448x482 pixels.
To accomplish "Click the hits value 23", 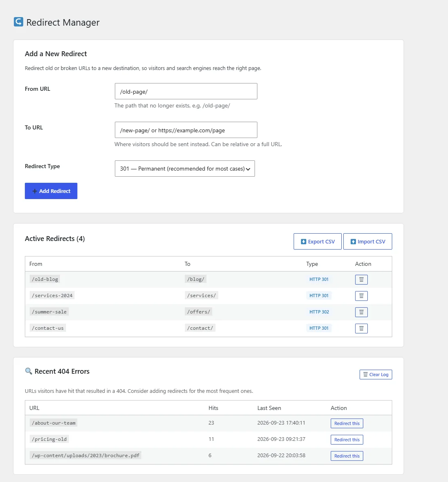I will coord(211,423).
